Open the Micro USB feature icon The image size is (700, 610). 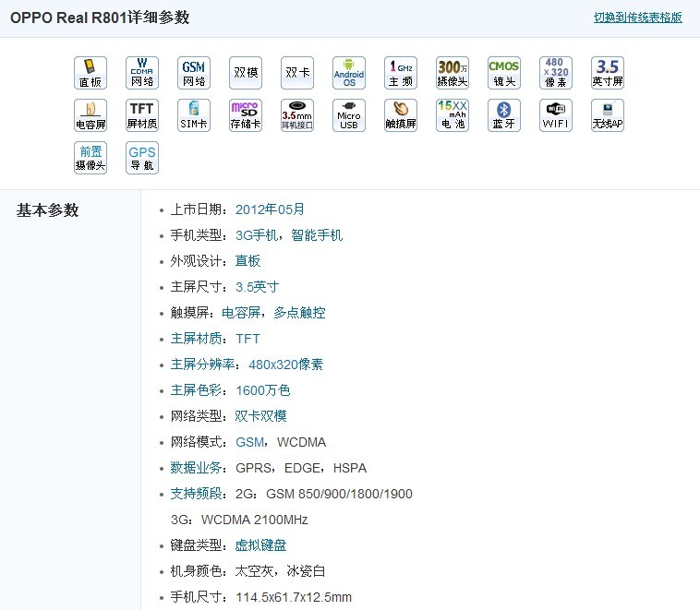pos(349,115)
